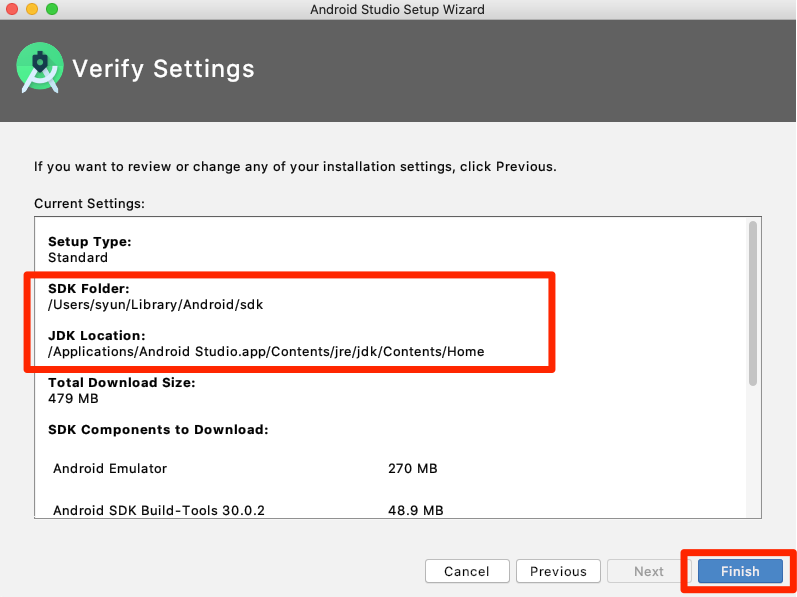The width and height of the screenshot is (797, 597).
Task: Maximize the window with green button
Action: [x=52, y=9]
